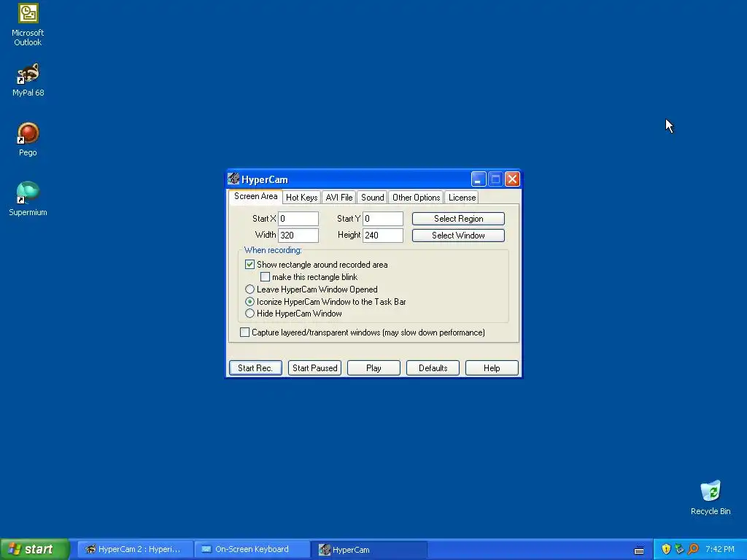
Task: Click Select Window button
Action: tap(458, 236)
